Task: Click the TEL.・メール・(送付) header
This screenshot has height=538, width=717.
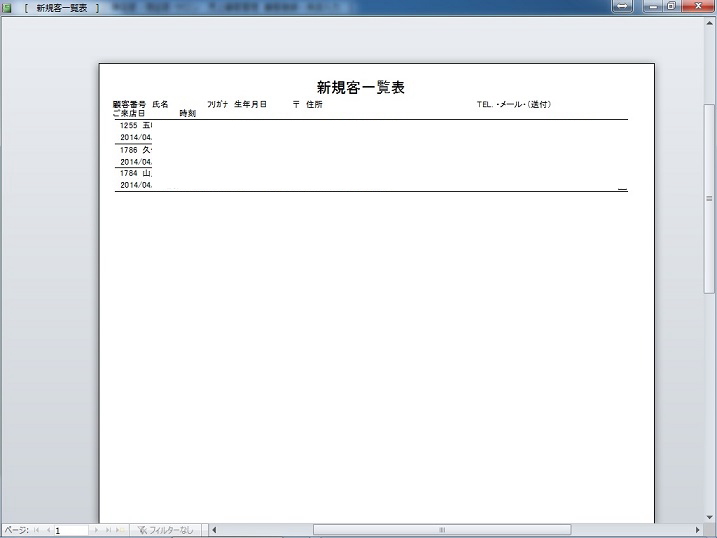Action: (514, 104)
